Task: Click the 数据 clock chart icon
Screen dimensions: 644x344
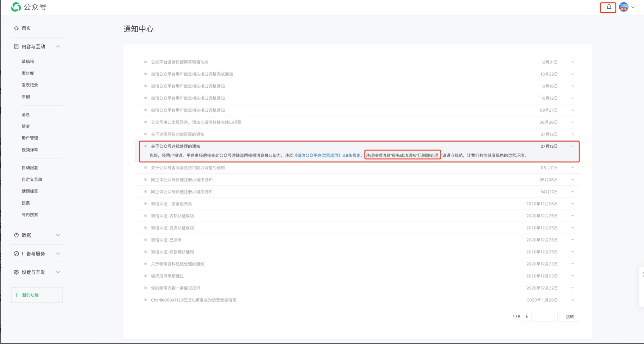Action: [x=16, y=235]
